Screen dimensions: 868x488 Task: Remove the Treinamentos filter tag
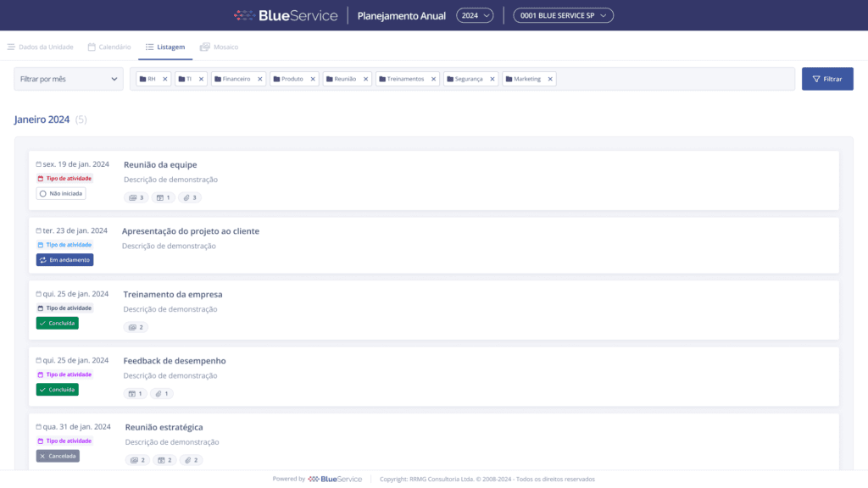pyautogui.click(x=433, y=79)
